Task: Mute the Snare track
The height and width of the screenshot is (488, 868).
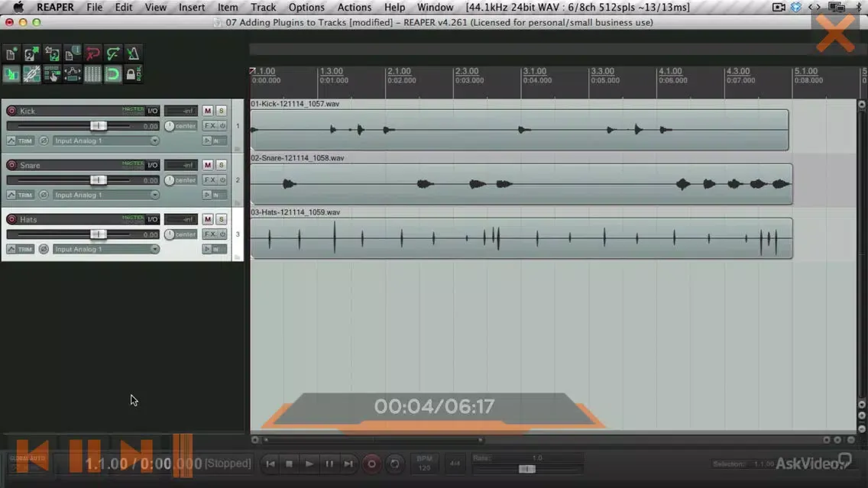Action: click(x=208, y=165)
